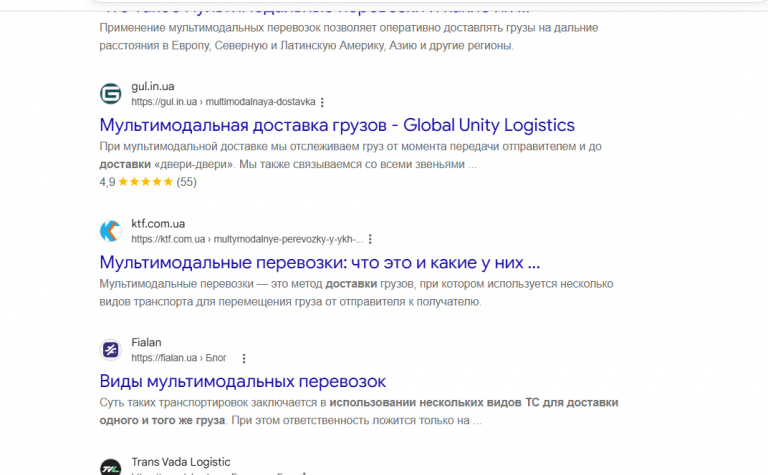Image resolution: width=768 pixels, height=475 pixels.
Task: Open three-dot menu for Fialan result
Action: click(x=244, y=358)
